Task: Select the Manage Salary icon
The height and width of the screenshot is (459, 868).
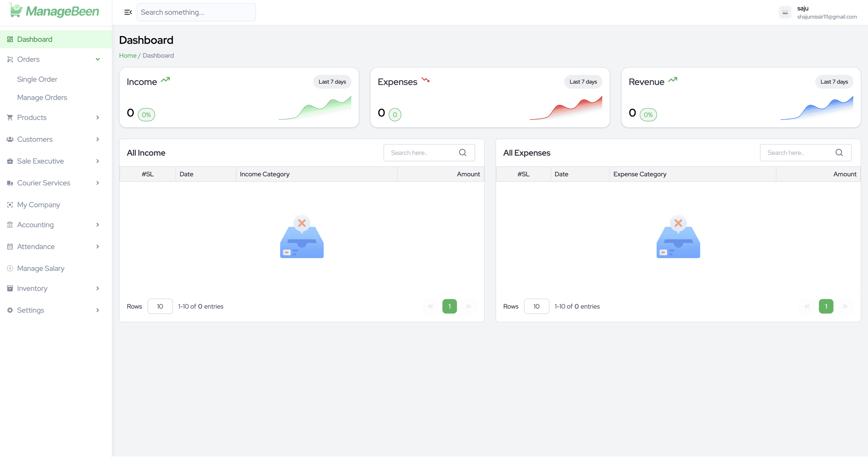Action: [10, 268]
